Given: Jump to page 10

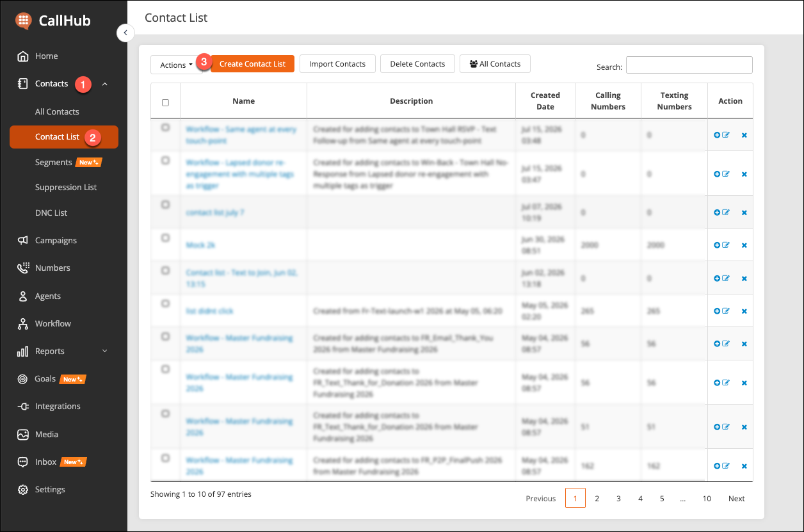Looking at the screenshot, I should 707,498.
